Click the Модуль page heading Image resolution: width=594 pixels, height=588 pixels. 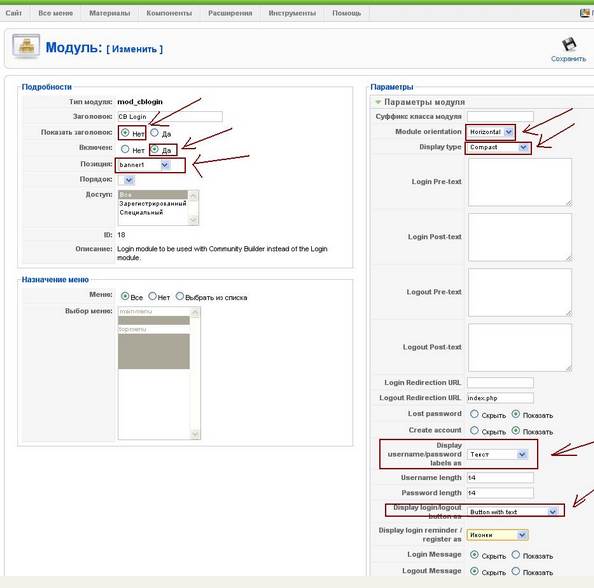coord(74,48)
